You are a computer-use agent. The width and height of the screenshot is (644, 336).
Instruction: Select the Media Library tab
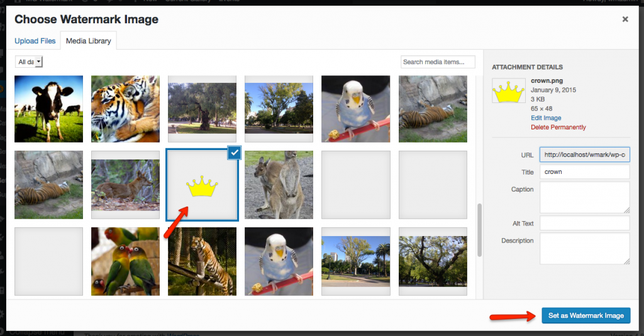(x=88, y=41)
